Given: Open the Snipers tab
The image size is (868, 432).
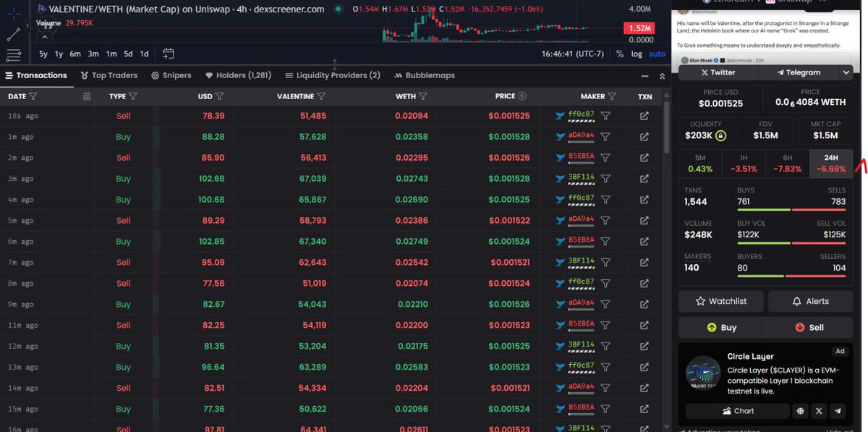Looking at the screenshot, I should coord(171,75).
